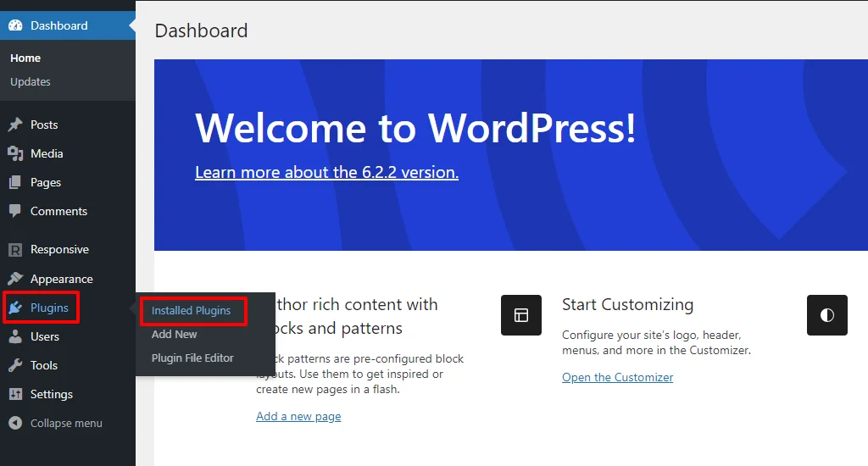Viewport: 868px width, 466px height.
Task: Open the Comments section
Action: coord(58,211)
